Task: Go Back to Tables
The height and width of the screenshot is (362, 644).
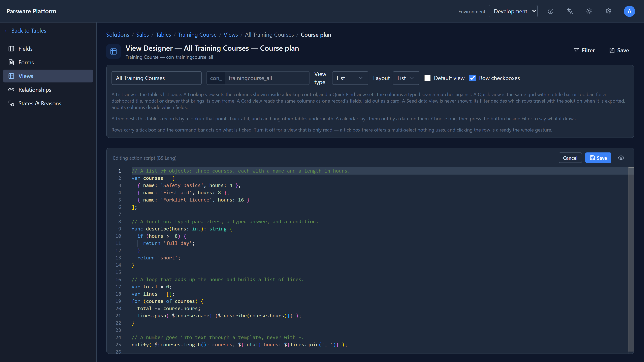Action: tap(26, 31)
